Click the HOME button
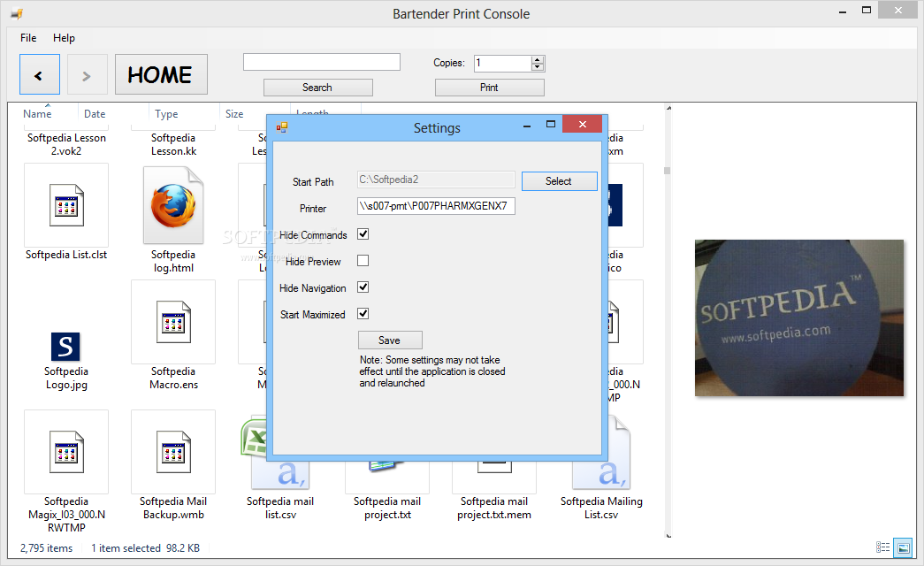Image resolution: width=924 pixels, height=566 pixels. 161,74
